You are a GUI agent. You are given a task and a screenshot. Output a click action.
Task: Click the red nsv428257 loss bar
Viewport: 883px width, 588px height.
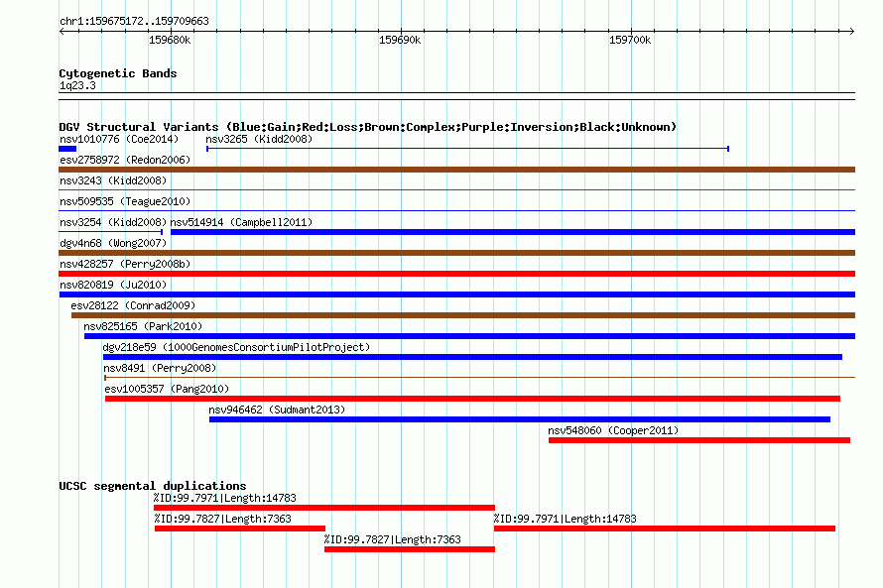point(456,274)
